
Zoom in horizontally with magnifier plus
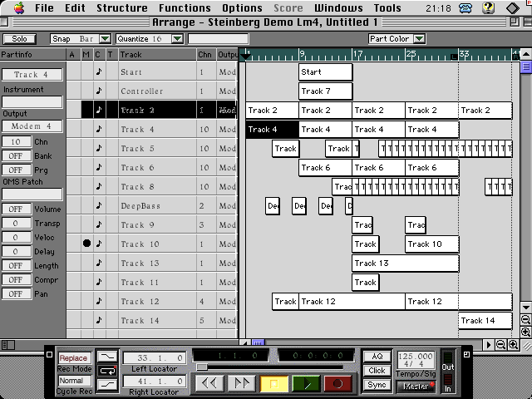[514, 345]
